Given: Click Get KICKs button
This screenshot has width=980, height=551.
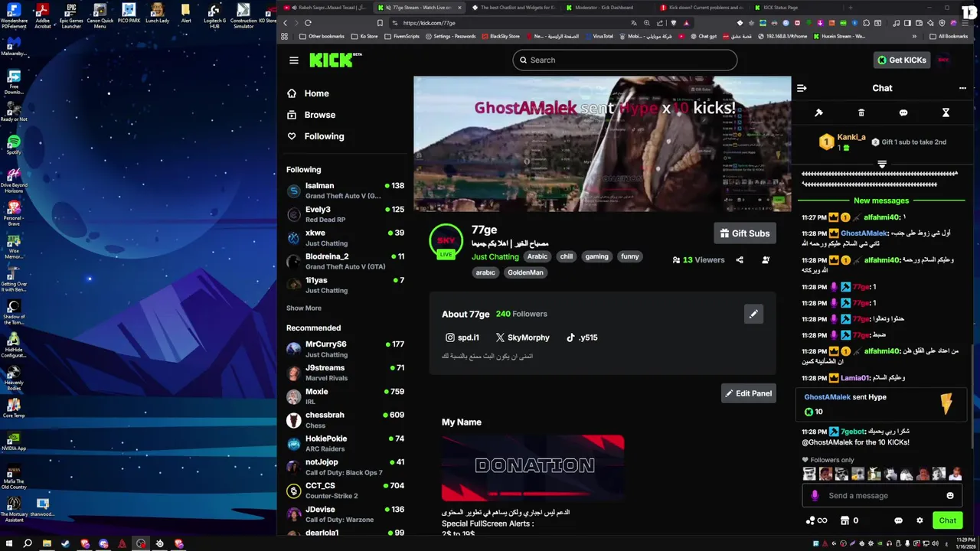Looking at the screenshot, I should pyautogui.click(x=901, y=60).
